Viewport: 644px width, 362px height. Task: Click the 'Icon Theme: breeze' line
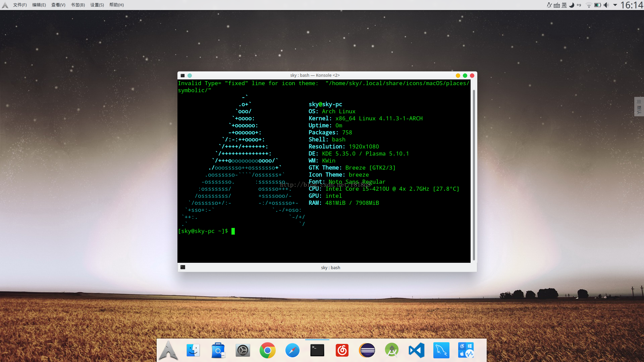pyautogui.click(x=339, y=175)
